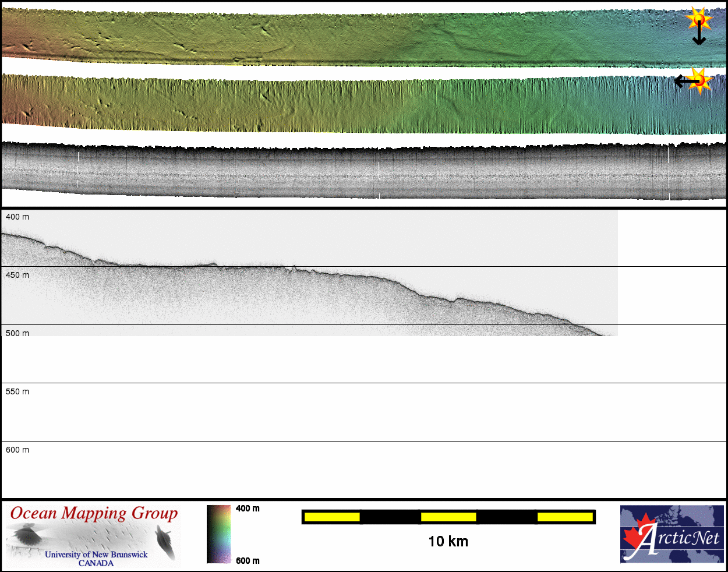Select the Ocean Mapping Group title text
Viewport: 728px width, 572px height.
[94, 513]
